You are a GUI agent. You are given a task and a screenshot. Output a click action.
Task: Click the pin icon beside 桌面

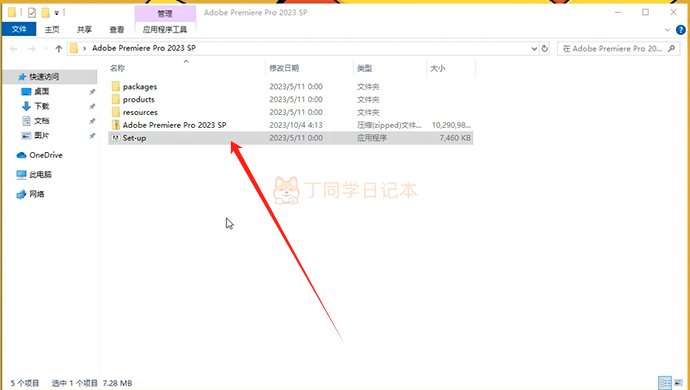coord(92,92)
